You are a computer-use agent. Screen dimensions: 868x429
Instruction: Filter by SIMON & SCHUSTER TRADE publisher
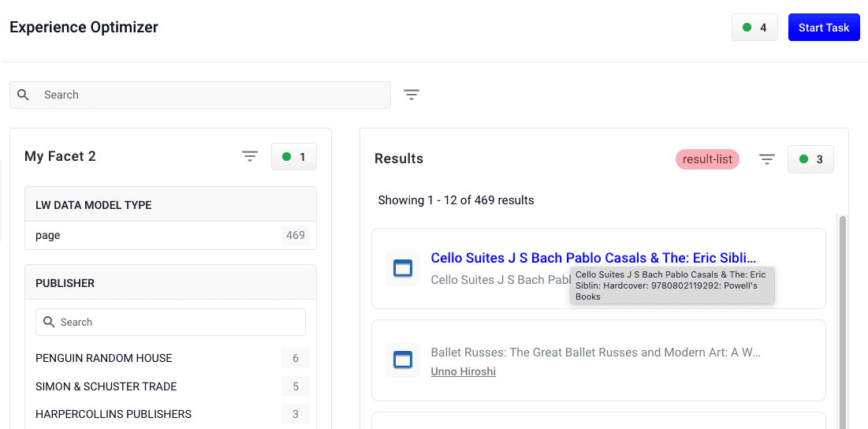pos(106,386)
